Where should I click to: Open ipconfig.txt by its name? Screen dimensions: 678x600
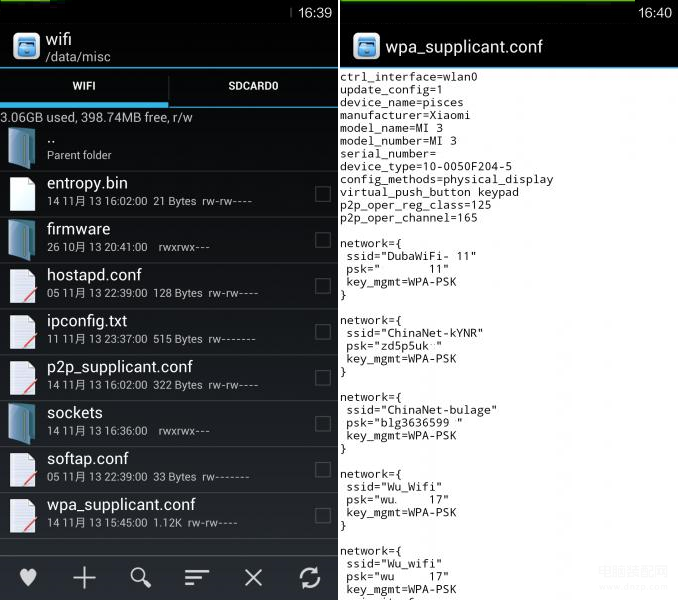[x=87, y=321]
